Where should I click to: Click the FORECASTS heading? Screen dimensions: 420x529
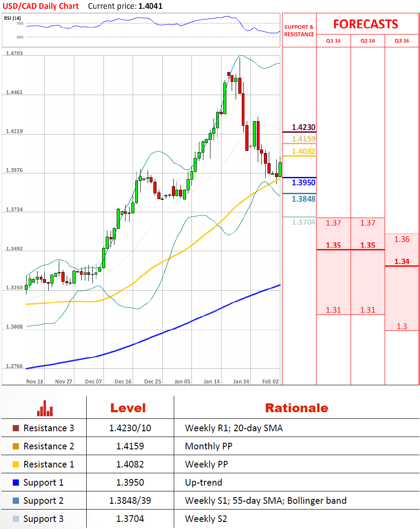365,24
